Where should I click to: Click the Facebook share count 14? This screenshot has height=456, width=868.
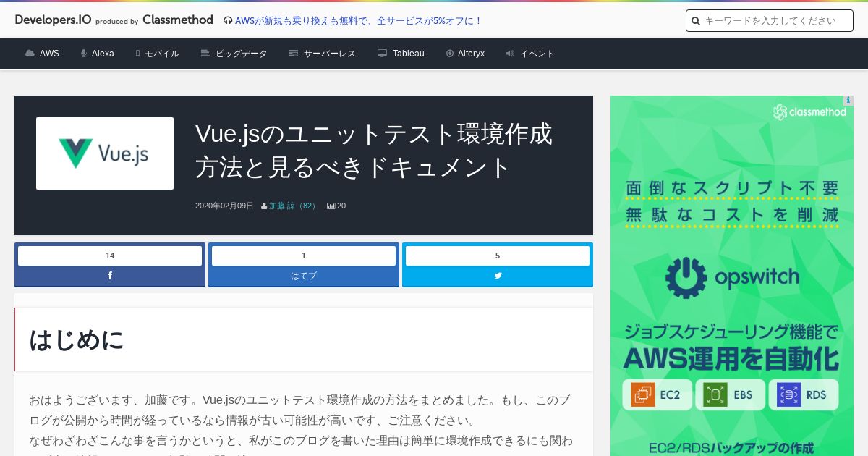tap(110, 256)
